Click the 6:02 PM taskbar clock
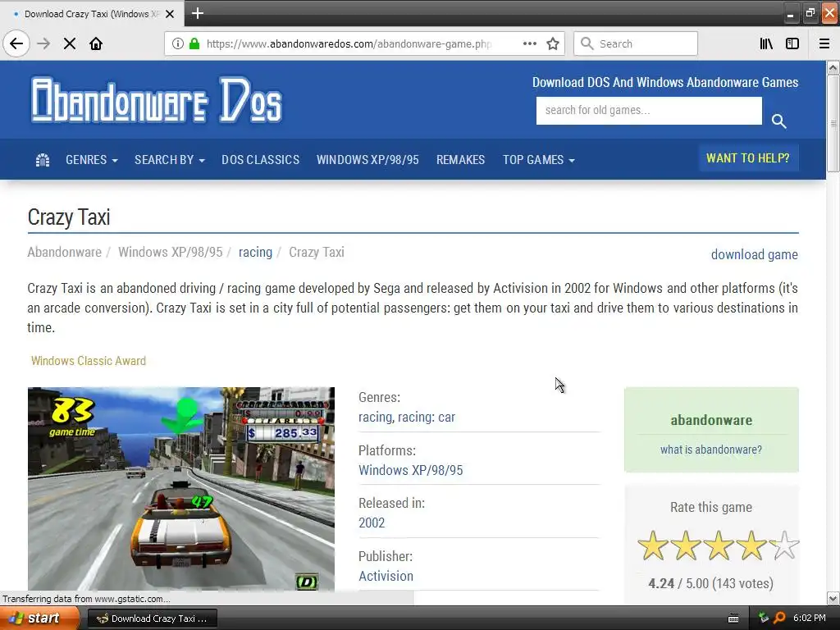Viewport: 840px width, 630px height. pos(809,618)
